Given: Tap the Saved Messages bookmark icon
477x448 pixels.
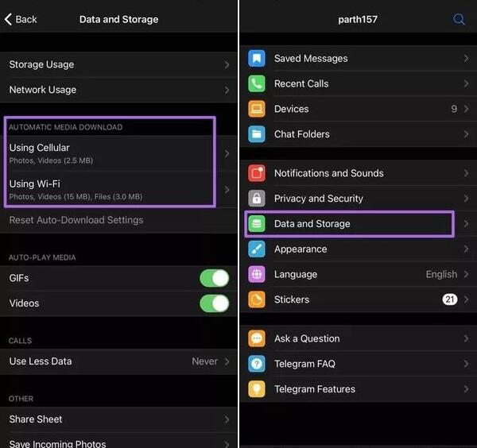Looking at the screenshot, I should (x=257, y=58).
